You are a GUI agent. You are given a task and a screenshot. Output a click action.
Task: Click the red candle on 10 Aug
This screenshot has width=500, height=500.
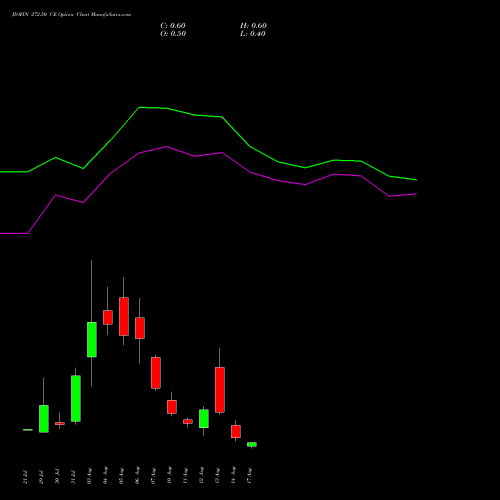click(172, 407)
